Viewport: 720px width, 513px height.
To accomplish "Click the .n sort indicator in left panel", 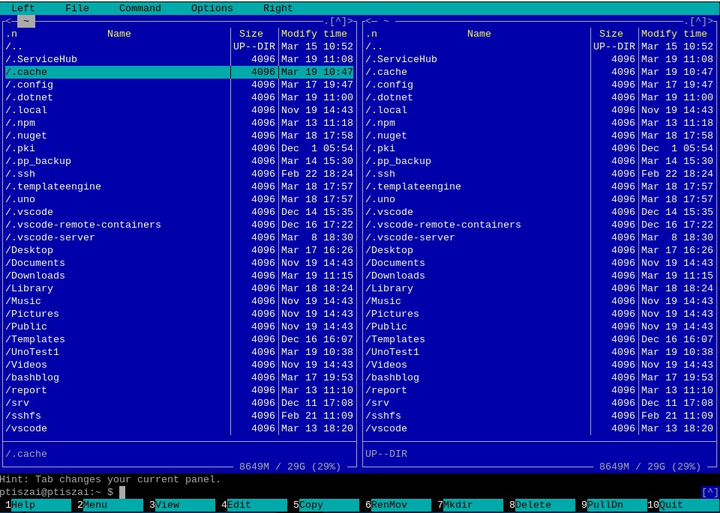I will (11, 34).
